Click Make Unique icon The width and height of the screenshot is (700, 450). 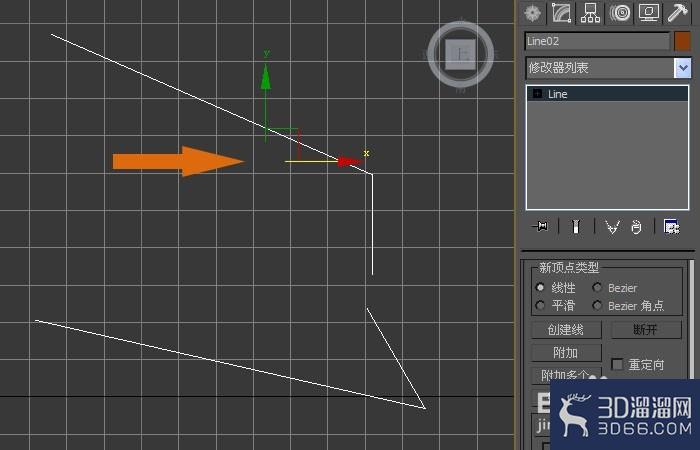click(612, 227)
